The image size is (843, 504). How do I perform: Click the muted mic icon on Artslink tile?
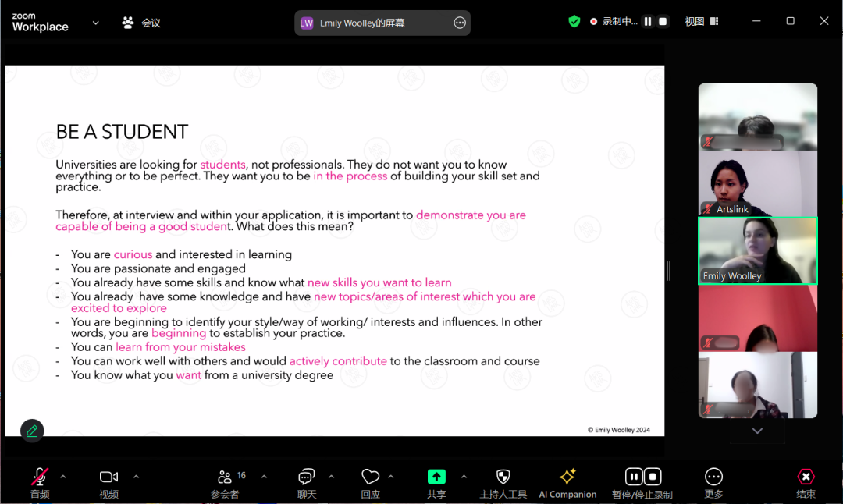[x=708, y=209]
